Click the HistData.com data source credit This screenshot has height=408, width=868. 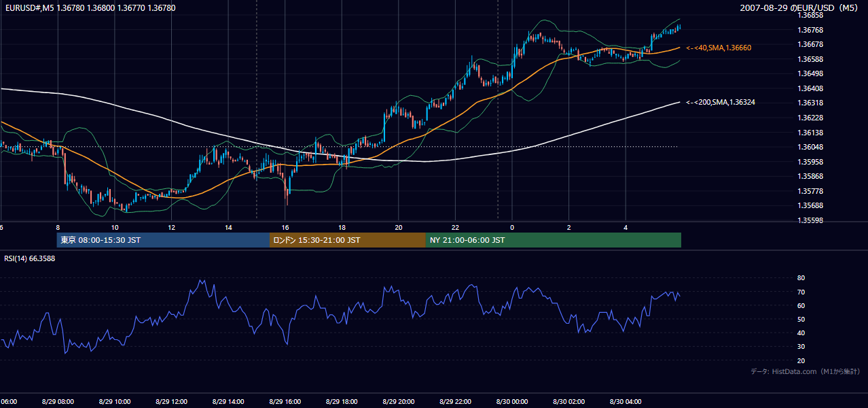pyautogui.click(x=805, y=371)
